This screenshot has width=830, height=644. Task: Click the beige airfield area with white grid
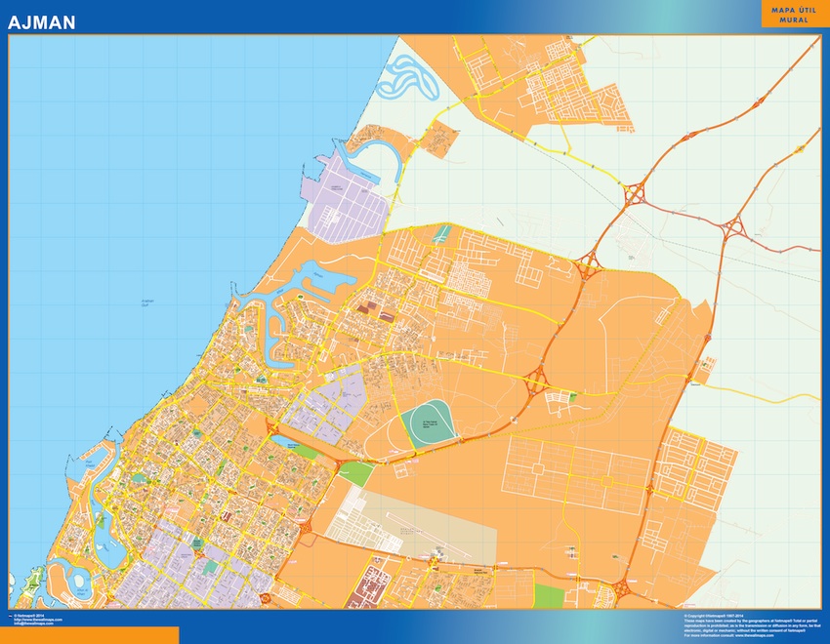pos(371,517)
